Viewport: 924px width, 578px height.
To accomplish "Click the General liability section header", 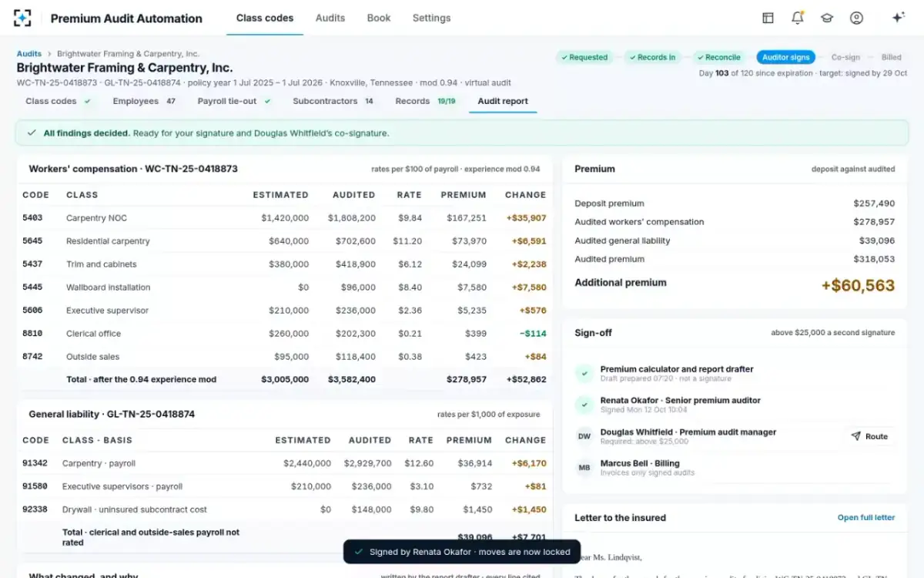I will pyautogui.click(x=112, y=414).
